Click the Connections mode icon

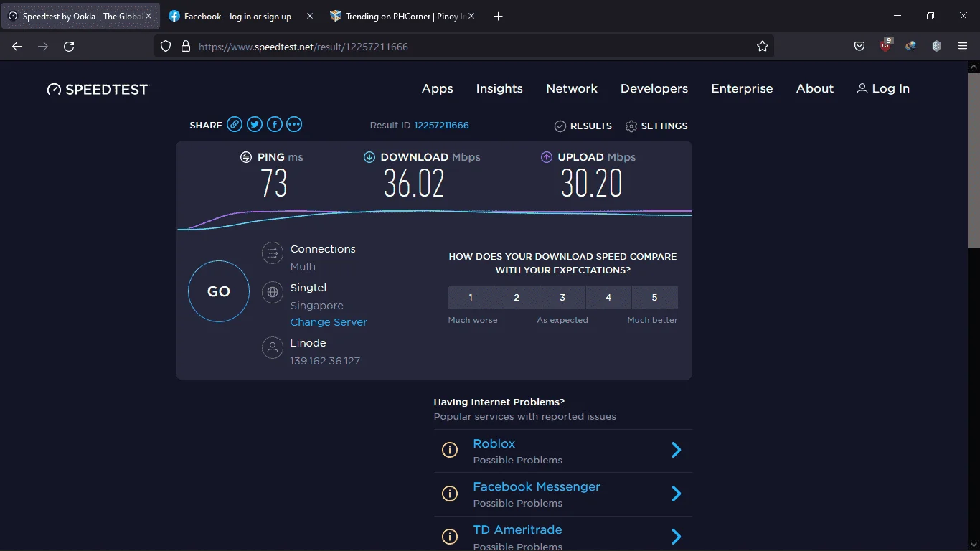coord(273,253)
